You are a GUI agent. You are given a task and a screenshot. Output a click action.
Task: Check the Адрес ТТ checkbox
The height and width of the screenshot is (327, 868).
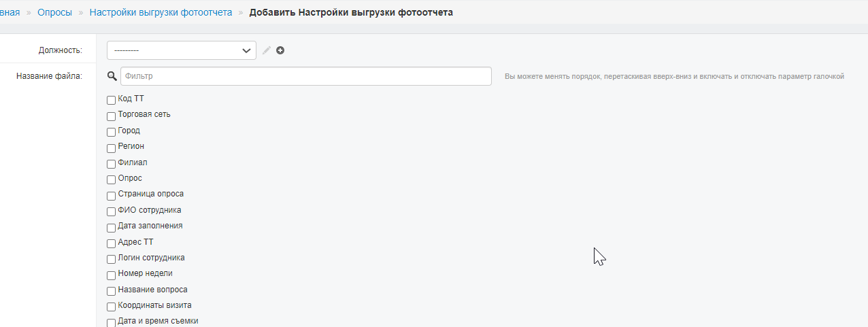(112, 243)
